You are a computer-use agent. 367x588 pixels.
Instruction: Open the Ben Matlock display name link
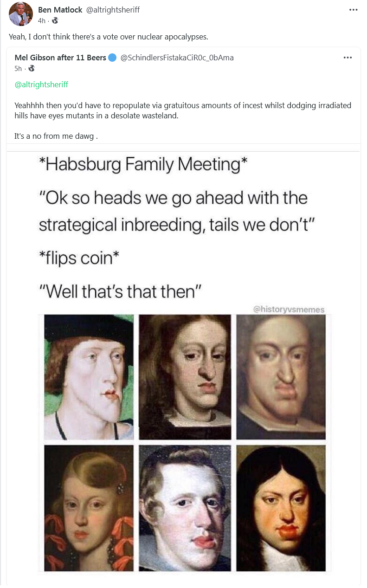click(60, 10)
